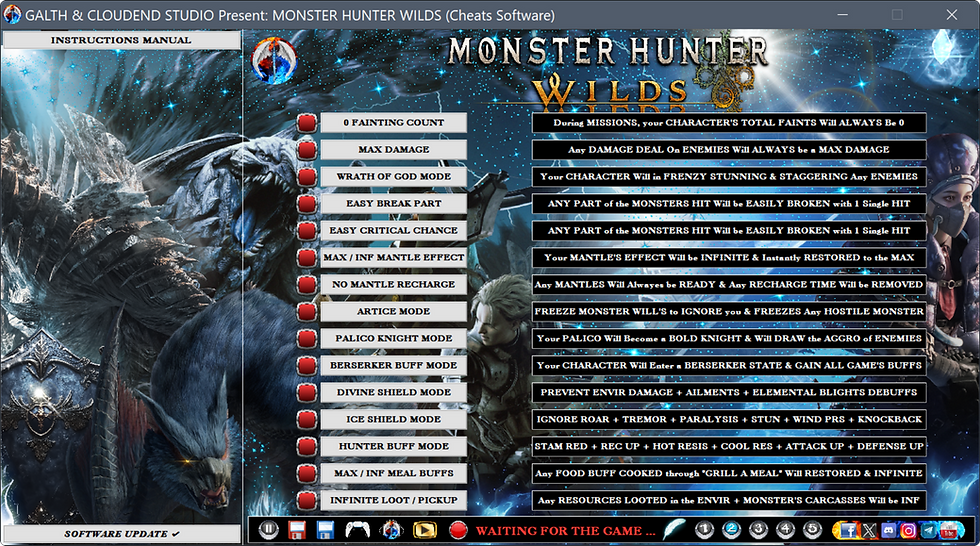Click the pause icon in bottom toolbar

[x=269, y=530]
